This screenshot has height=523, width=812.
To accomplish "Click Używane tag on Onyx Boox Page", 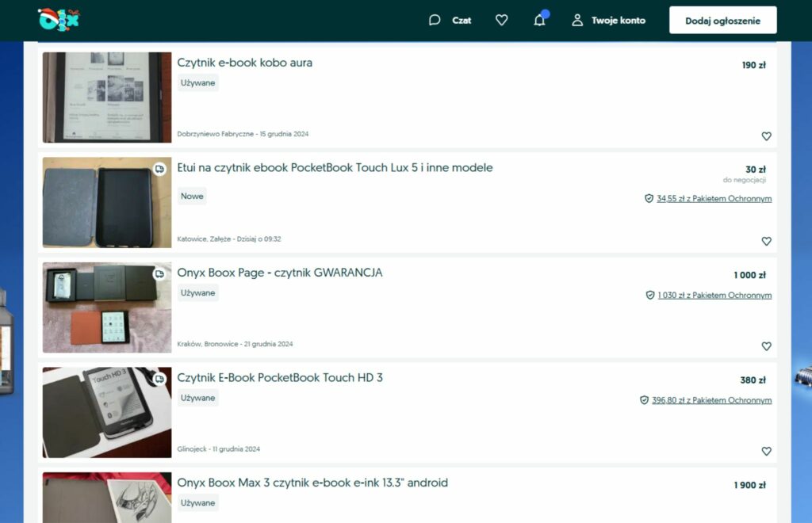I will pos(197,292).
